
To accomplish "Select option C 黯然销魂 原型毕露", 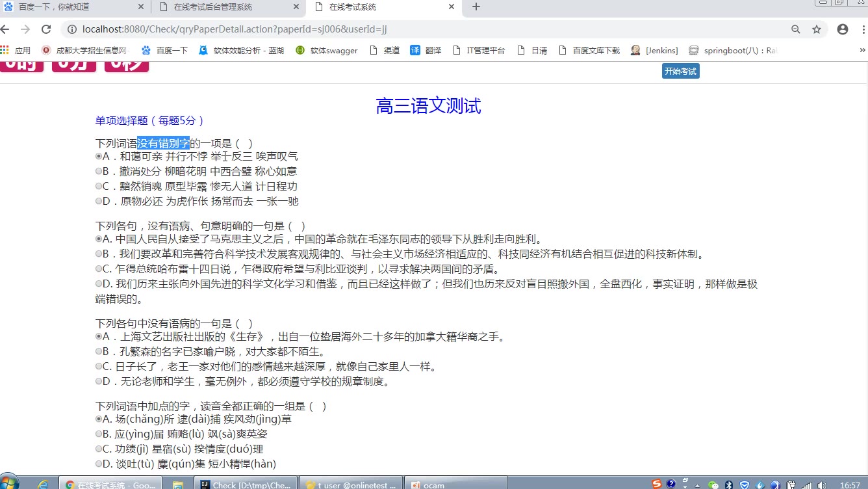I will click(x=99, y=186).
